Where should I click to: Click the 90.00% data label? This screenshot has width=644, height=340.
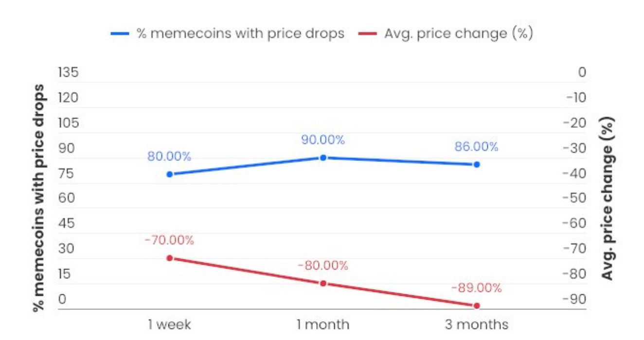(323, 140)
